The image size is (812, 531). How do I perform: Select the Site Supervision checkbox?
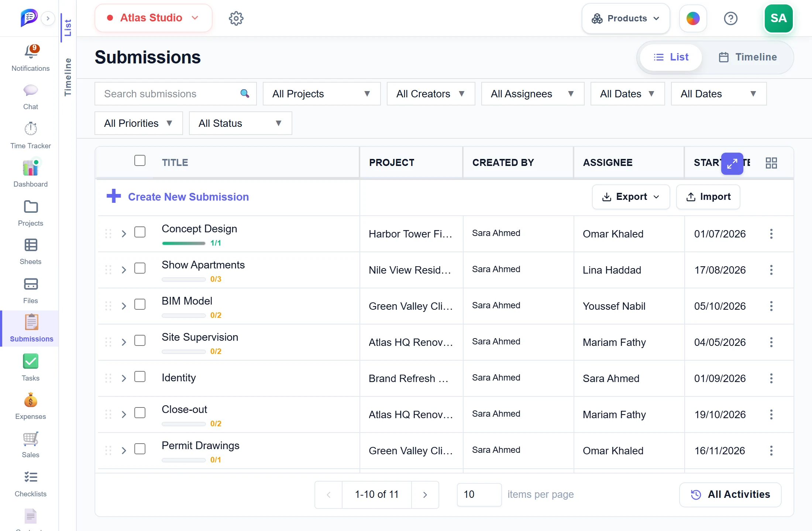point(140,341)
